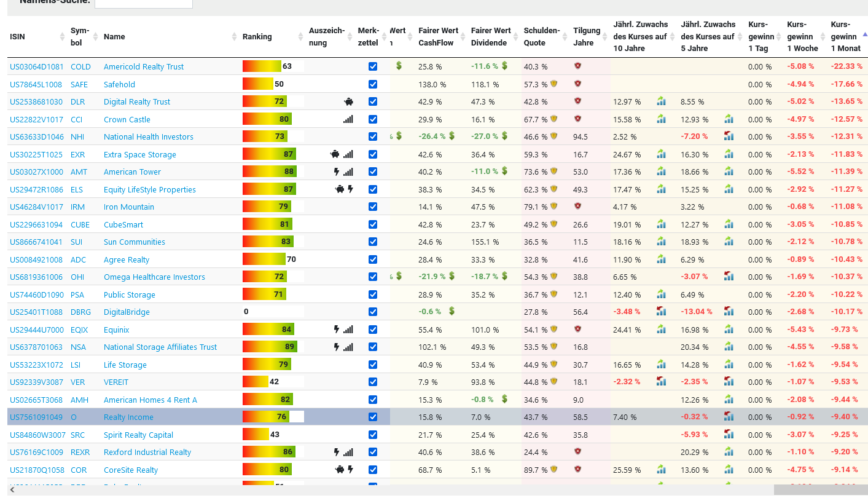Toggle the Merkzettel checkbox for Realty Income
Screen dimensions: 868x498
(x=373, y=417)
